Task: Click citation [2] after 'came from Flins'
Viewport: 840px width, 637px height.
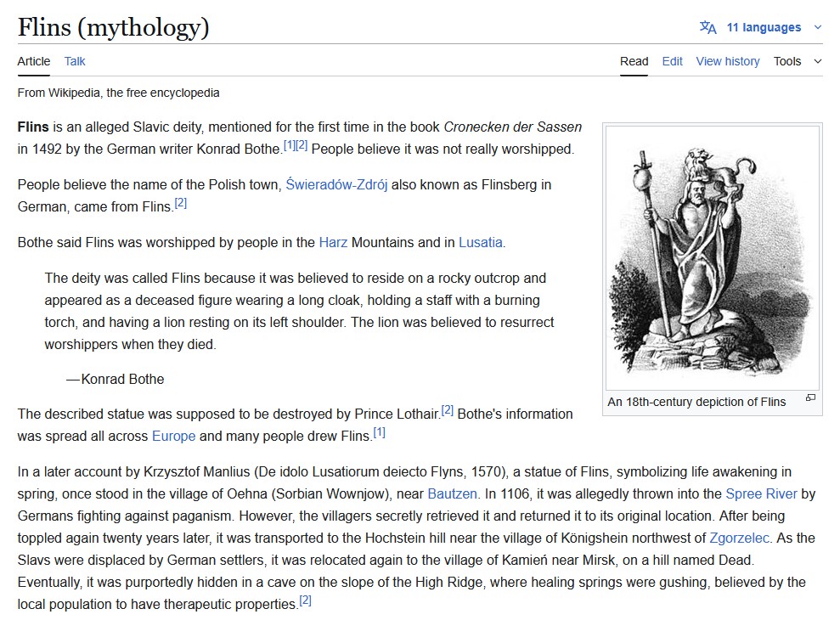Action: pos(181,203)
